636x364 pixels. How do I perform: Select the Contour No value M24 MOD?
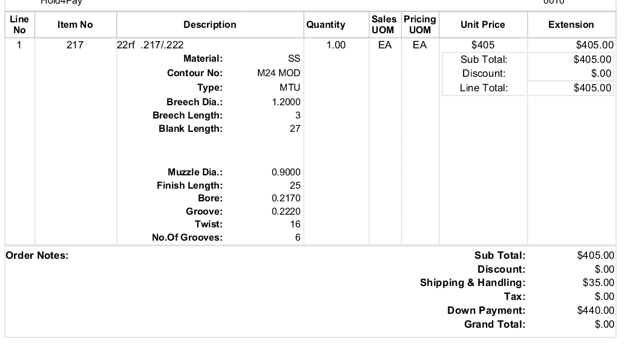278,73
